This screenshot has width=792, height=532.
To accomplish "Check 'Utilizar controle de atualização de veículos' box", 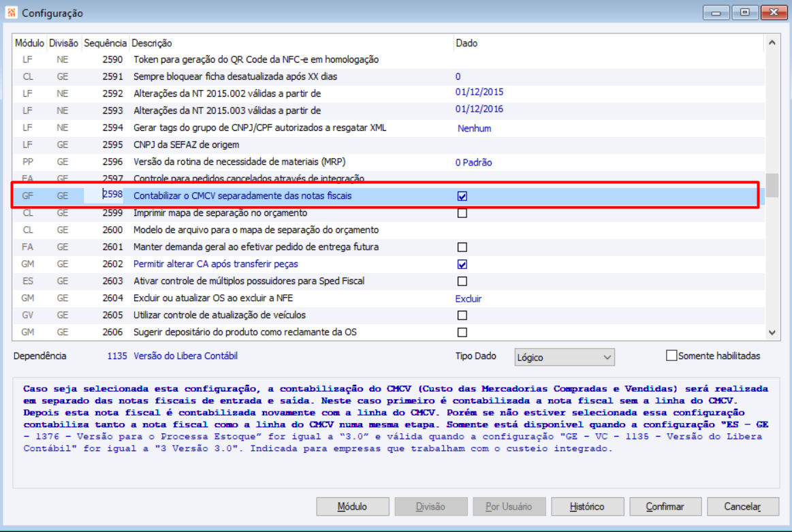I will (462, 315).
